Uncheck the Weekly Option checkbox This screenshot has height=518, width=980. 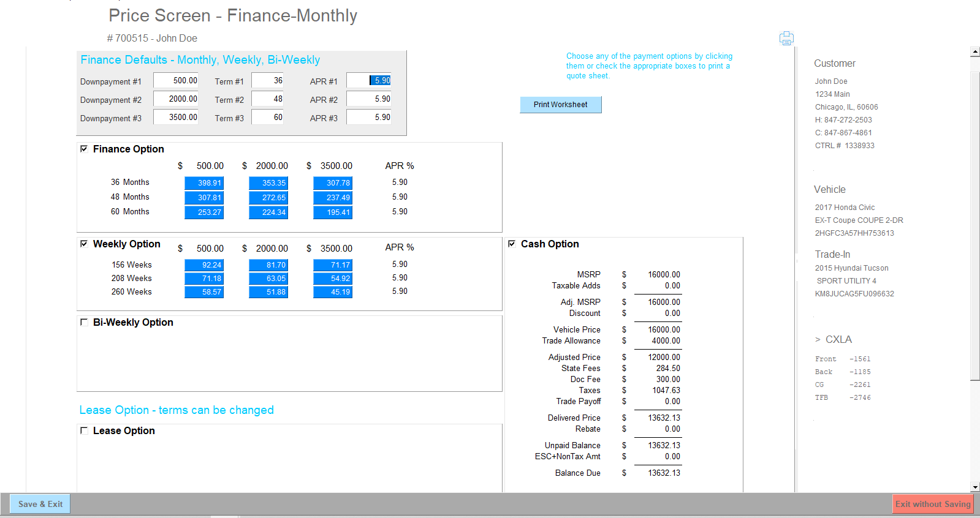click(x=84, y=244)
